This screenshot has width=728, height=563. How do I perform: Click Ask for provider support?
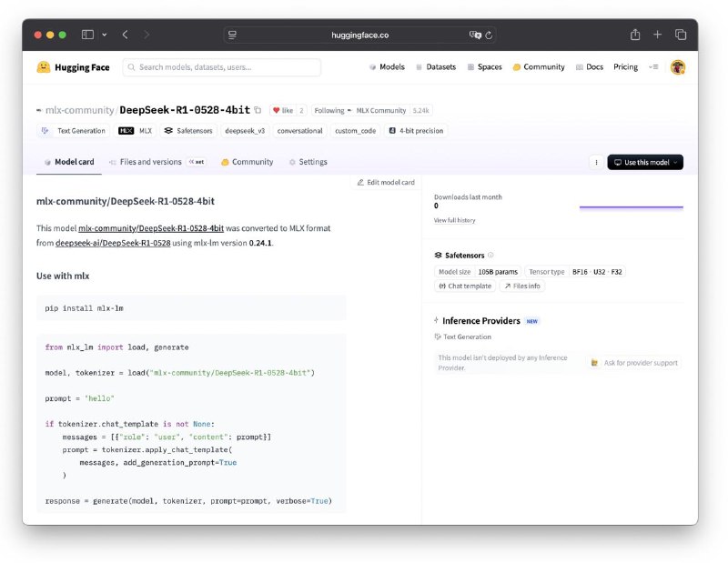point(634,363)
